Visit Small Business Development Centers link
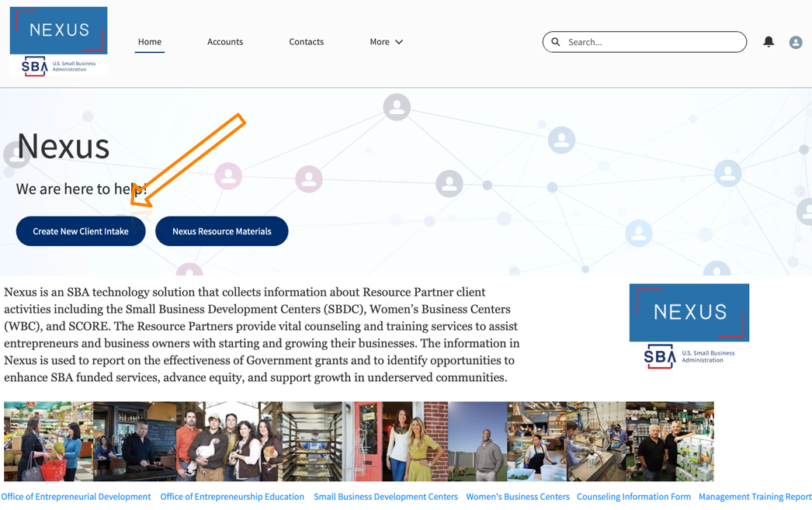Screen dimensions: 812x510 click(x=385, y=497)
